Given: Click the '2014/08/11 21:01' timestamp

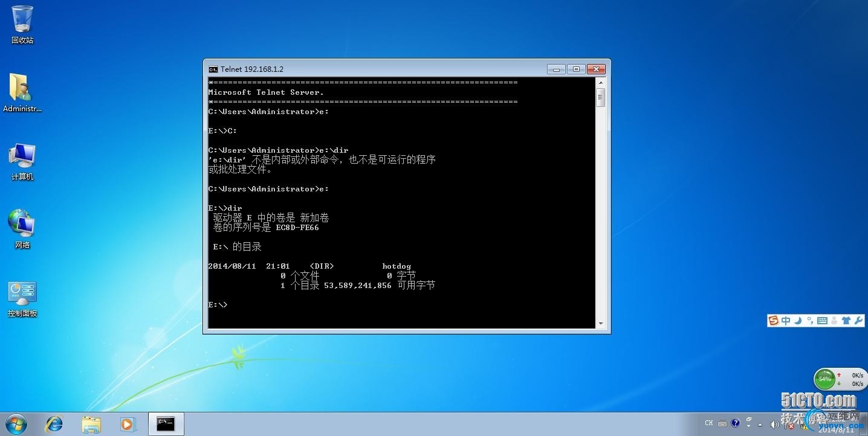Looking at the screenshot, I should (249, 266).
